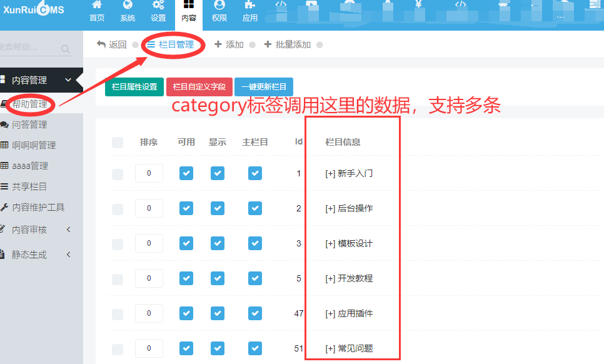The height and width of the screenshot is (364, 604).
Task: Select the row checkbox for 开发教程
Action: coord(118,280)
